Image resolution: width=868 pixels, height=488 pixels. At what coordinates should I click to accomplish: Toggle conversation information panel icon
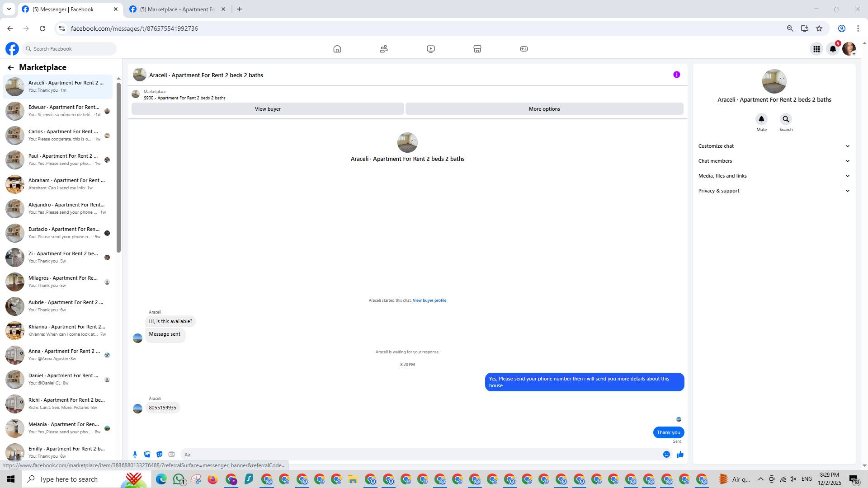click(x=676, y=75)
